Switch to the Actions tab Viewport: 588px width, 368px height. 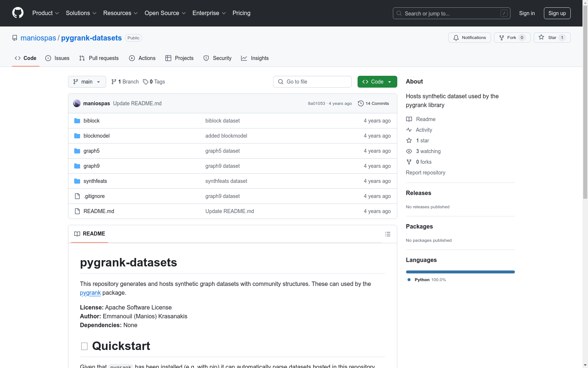click(x=142, y=58)
